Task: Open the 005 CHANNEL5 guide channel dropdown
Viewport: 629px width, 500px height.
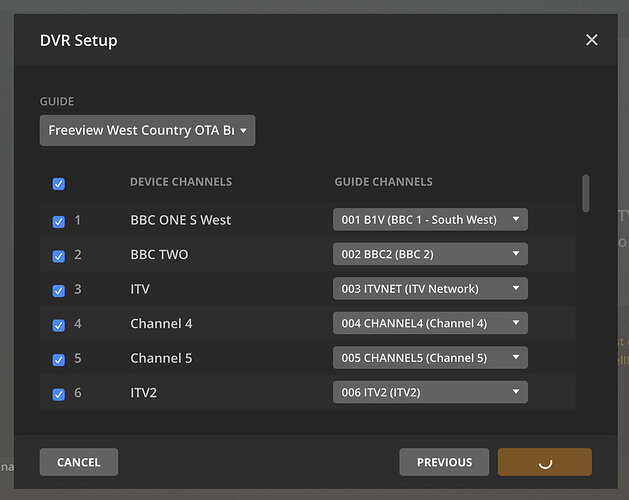Action: pos(430,358)
